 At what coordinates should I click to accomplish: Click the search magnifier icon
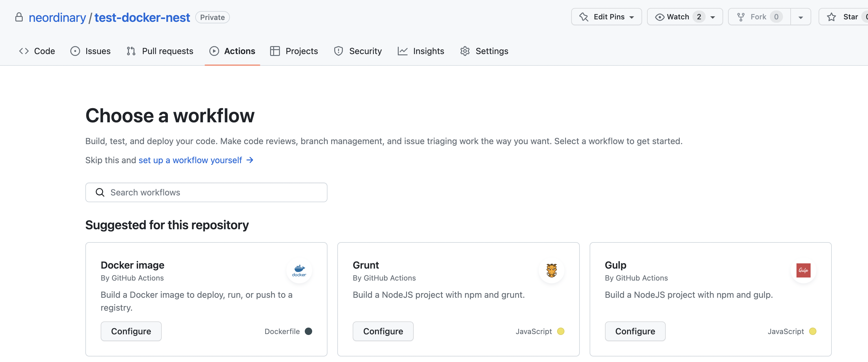[100, 192]
